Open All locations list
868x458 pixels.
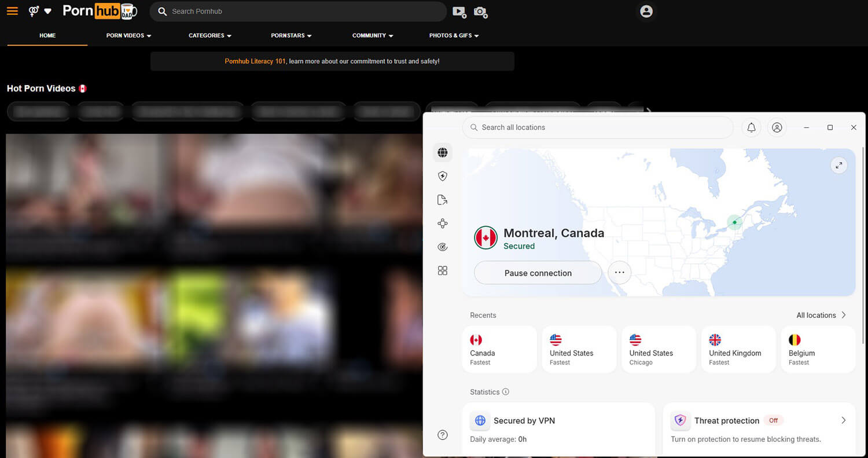[821, 315]
